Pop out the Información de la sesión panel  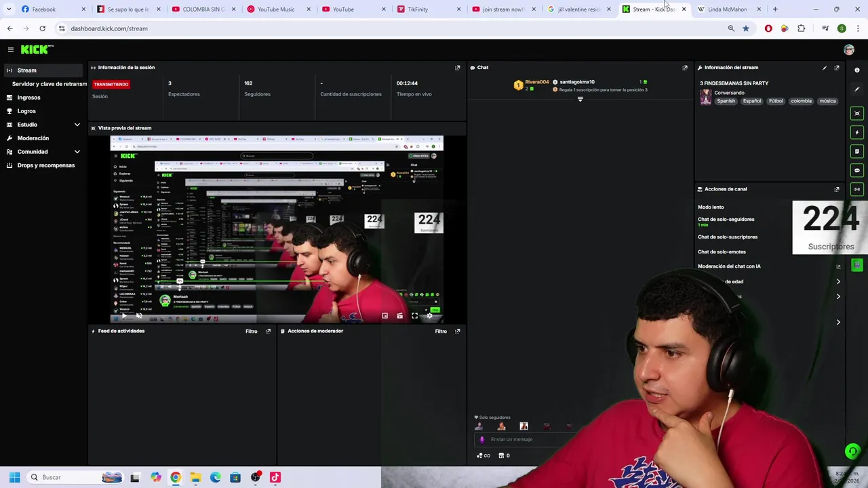457,67
